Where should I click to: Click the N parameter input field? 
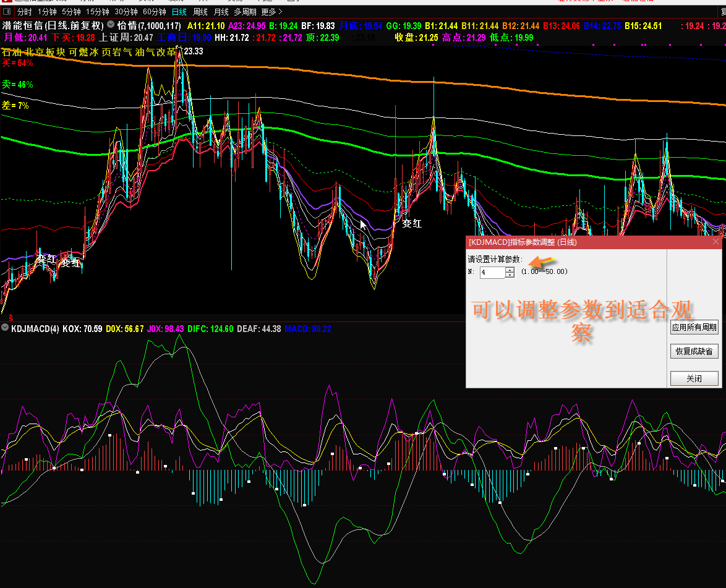(492, 272)
